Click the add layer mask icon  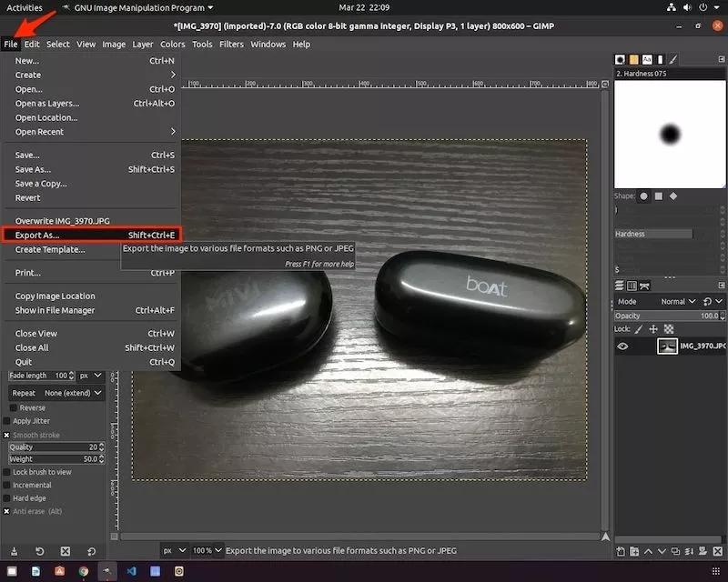pos(703,551)
